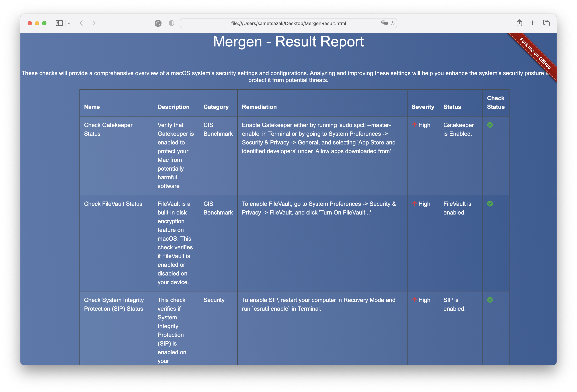Click the SIP row green check icon
The image size is (577, 392).
(490, 300)
